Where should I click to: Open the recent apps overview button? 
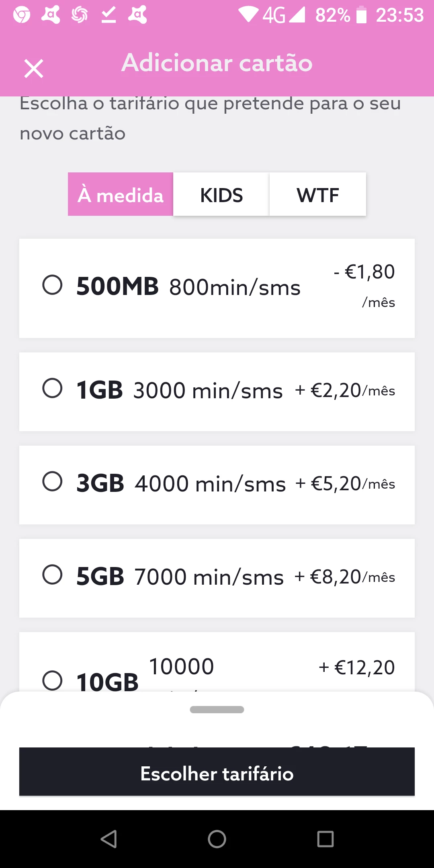325,839
